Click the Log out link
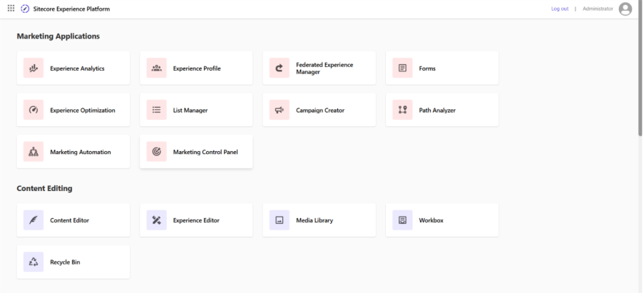 [x=560, y=9]
